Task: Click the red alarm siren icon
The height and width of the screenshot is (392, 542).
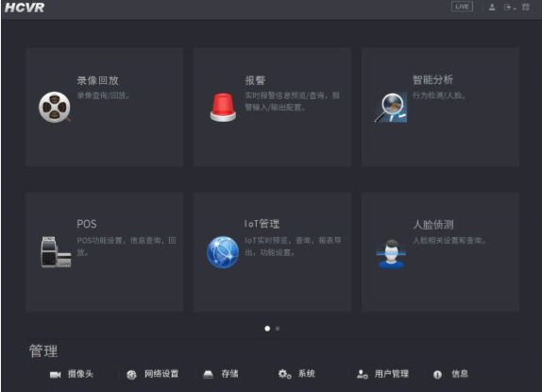Action: (223, 107)
